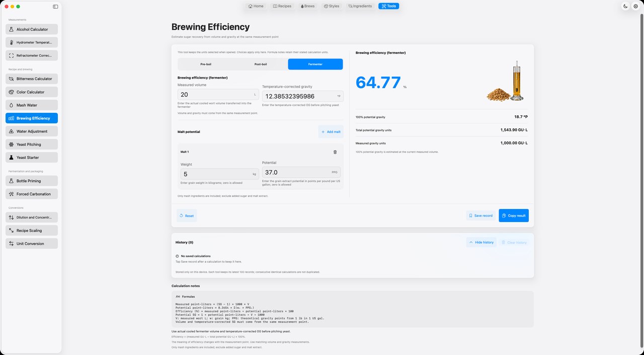644x355 pixels.
Task: Click the 64.77 efficiency result value
Action: (378, 82)
